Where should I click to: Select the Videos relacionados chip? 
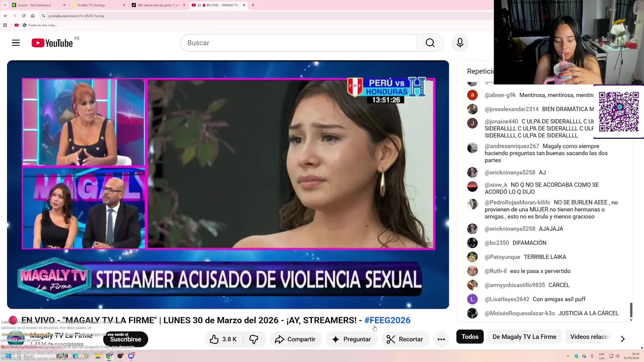(590, 337)
